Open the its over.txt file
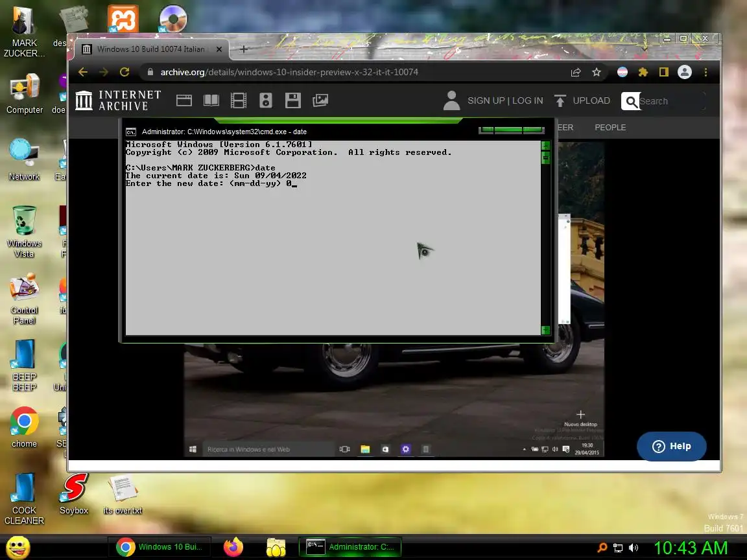 (123, 494)
